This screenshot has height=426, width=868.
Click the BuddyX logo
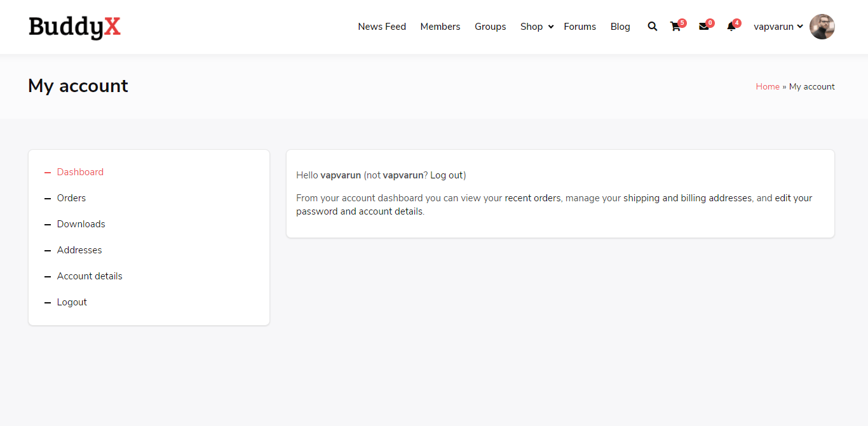tap(74, 27)
